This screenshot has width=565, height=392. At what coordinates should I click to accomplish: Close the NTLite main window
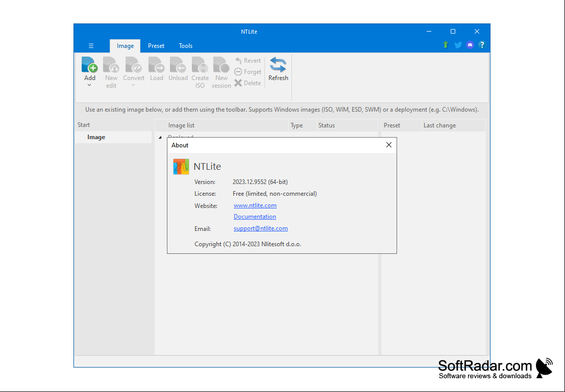[x=477, y=31]
